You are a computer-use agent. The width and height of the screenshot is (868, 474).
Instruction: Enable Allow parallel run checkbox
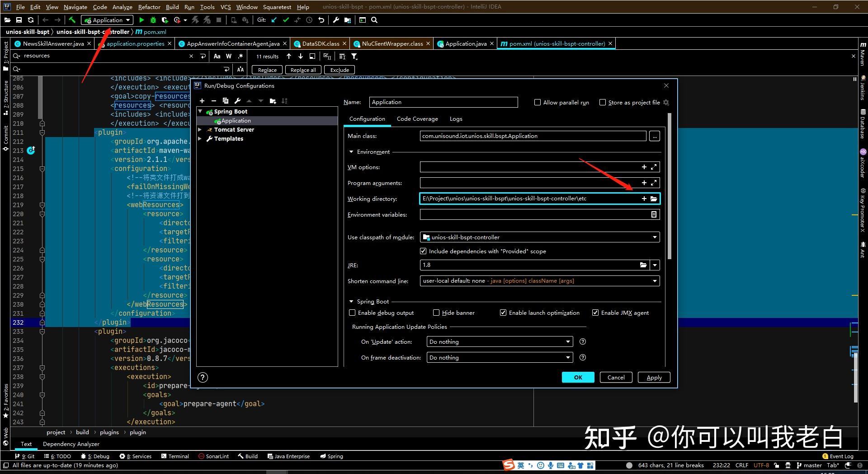pyautogui.click(x=538, y=102)
